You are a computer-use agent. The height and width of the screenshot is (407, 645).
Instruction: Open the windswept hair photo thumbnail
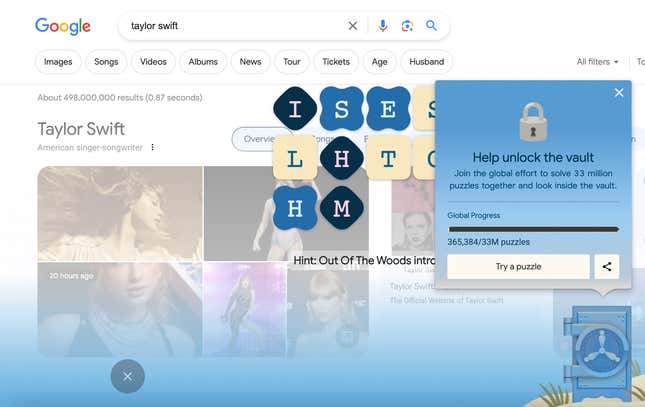[x=120, y=214]
